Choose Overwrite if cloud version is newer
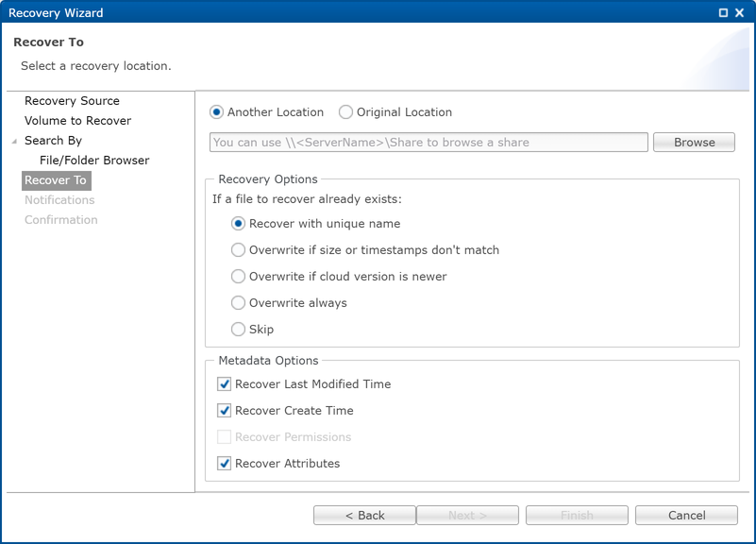The image size is (756, 544). (x=238, y=277)
